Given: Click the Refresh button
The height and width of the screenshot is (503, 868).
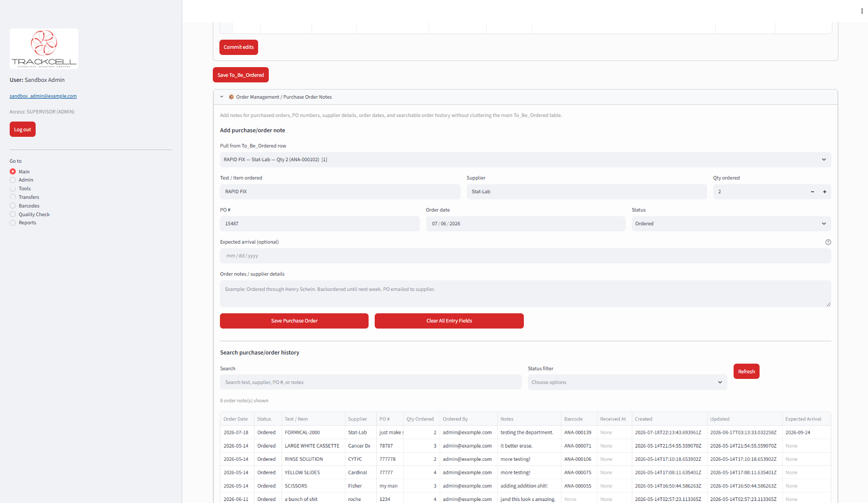Looking at the screenshot, I should pyautogui.click(x=746, y=371).
